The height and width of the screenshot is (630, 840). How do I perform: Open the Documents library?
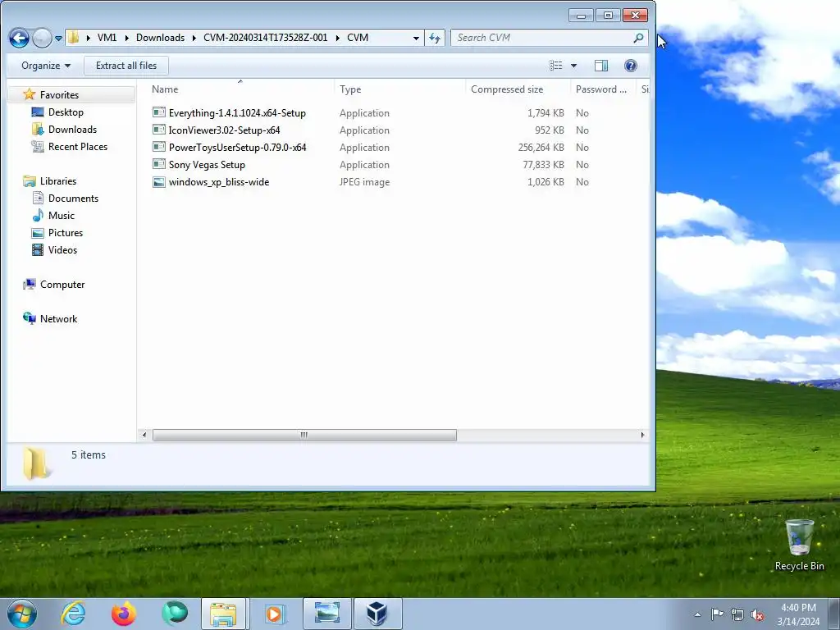73,199
